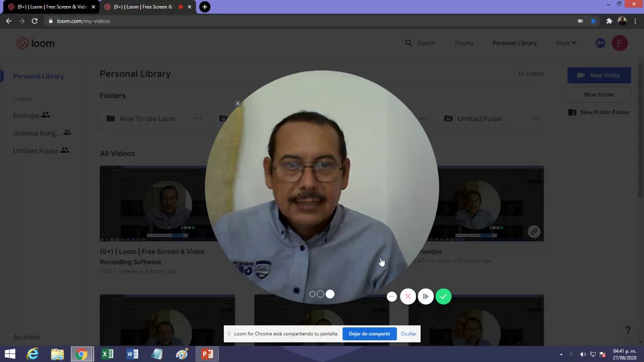Select Personal Library in the sidebar

pos(39,76)
